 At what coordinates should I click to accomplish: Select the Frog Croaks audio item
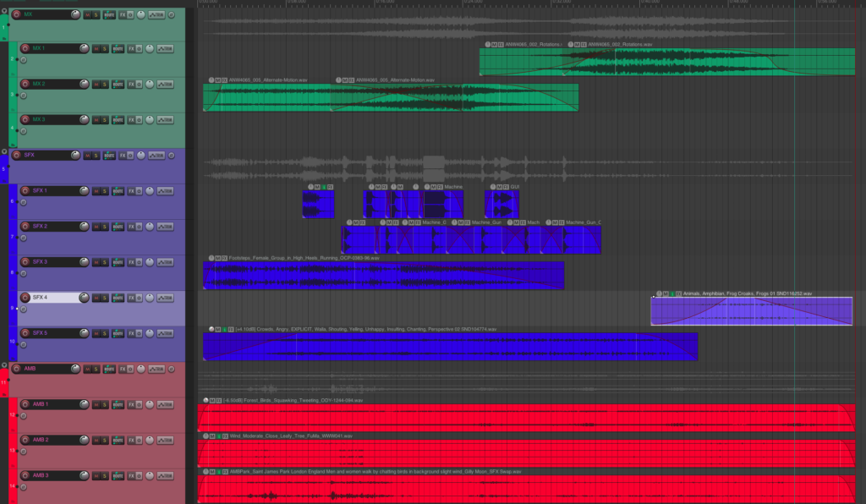pyautogui.click(x=751, y=311)
